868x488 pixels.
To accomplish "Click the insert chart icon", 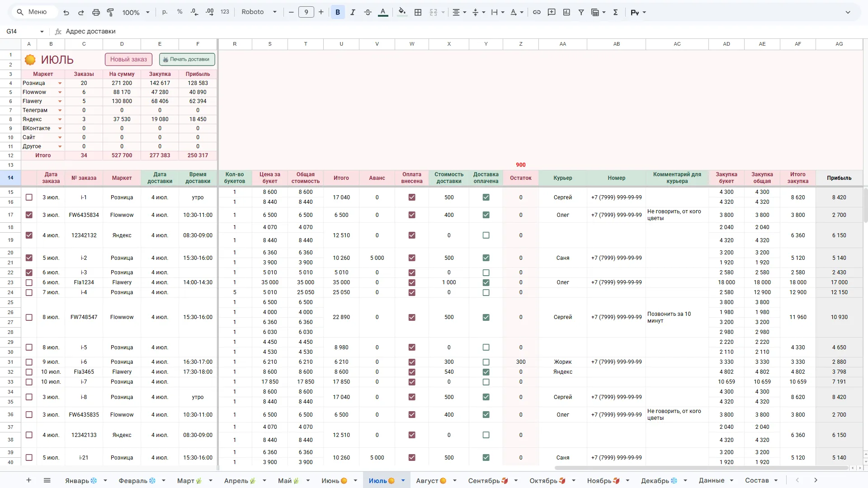I will (x=566, y=12).
